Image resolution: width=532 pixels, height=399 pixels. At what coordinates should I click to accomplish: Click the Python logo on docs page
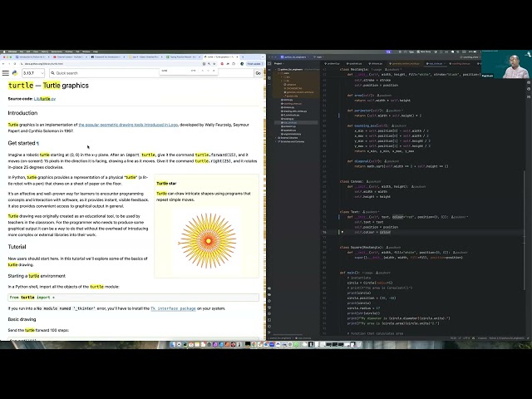tap(15, 73)
